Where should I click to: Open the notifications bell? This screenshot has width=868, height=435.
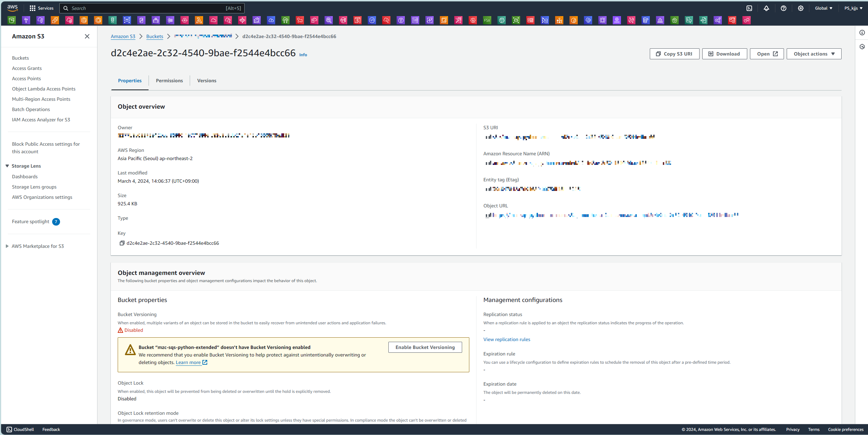click(766, 8)
